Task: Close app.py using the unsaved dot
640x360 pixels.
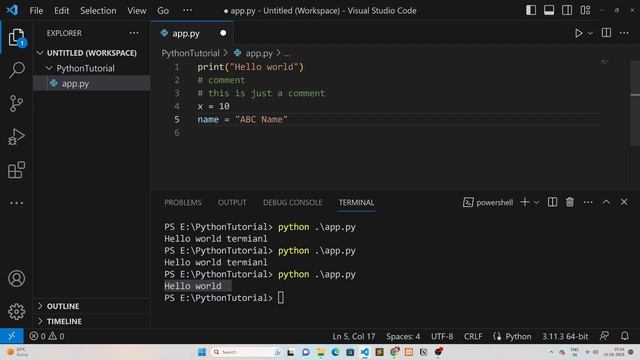Action: click(223, 33)
